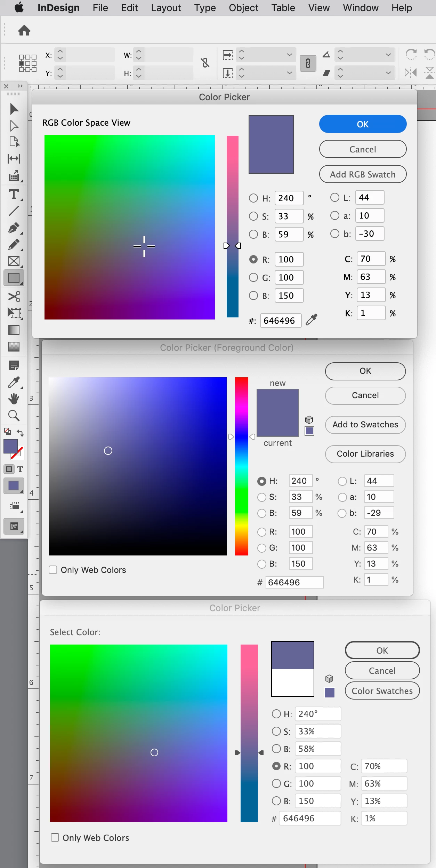Open scale X percentage dropdown
This screenshot has height=868, width=436.
point(289,55)
